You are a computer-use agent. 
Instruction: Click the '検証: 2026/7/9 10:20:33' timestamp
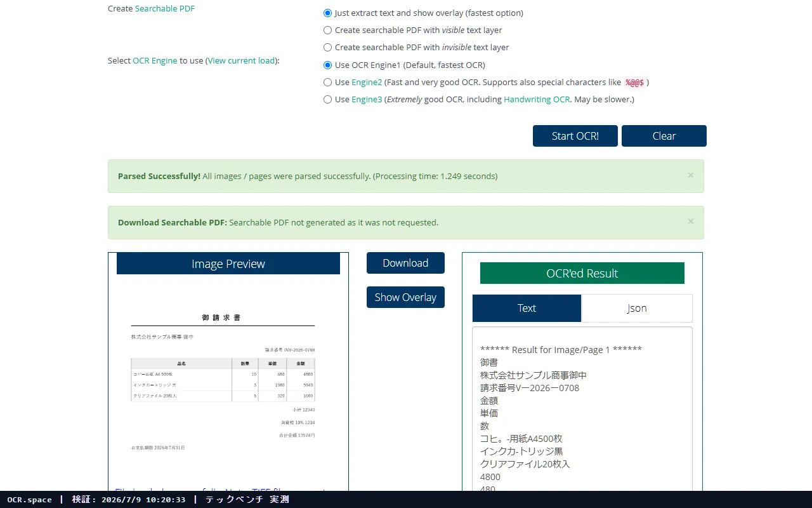[129, 500]
